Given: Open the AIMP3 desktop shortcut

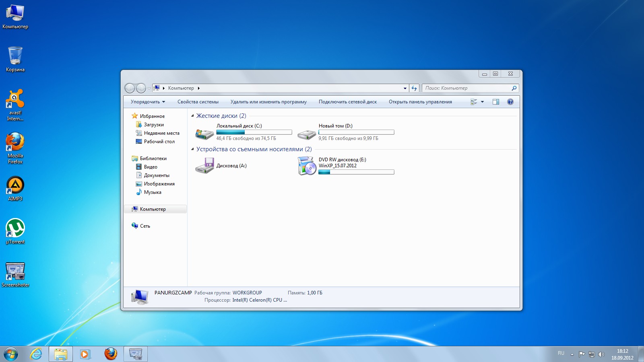Looking at the screenshot, I should (x=15, y=186).
